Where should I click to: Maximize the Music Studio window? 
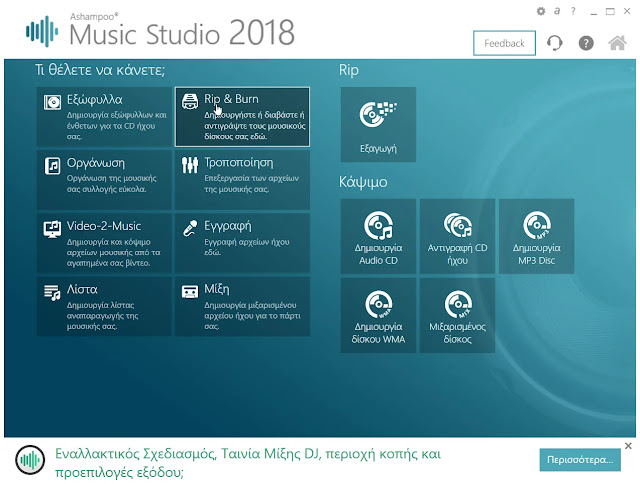tap(610, 12)
